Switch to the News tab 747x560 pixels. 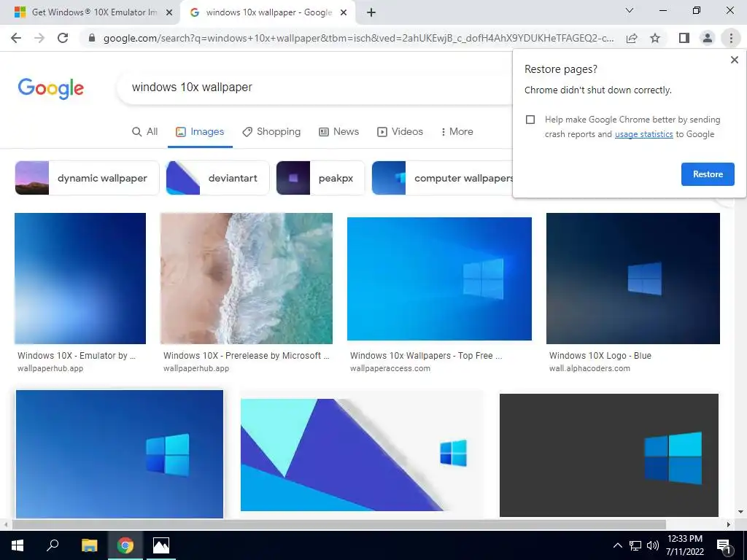point(338,132)
